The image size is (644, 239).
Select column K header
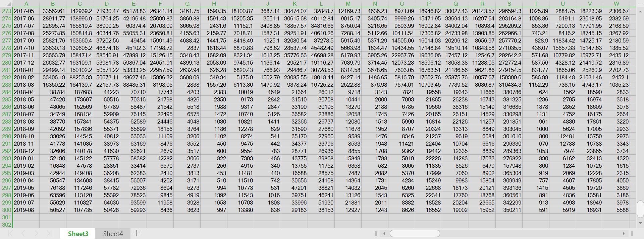tap(294, 4)
